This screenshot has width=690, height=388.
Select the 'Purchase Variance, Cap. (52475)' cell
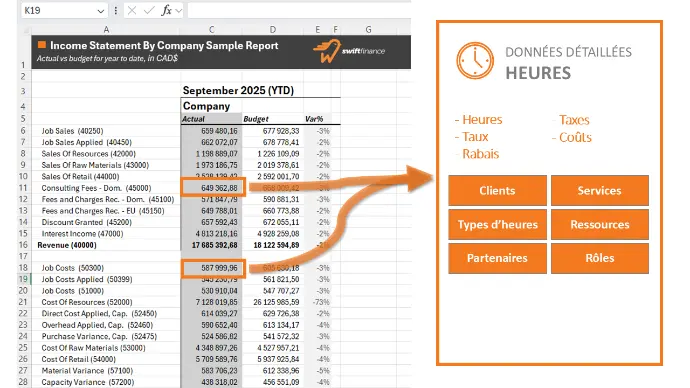pyautogui.click(x=99, y=337)
